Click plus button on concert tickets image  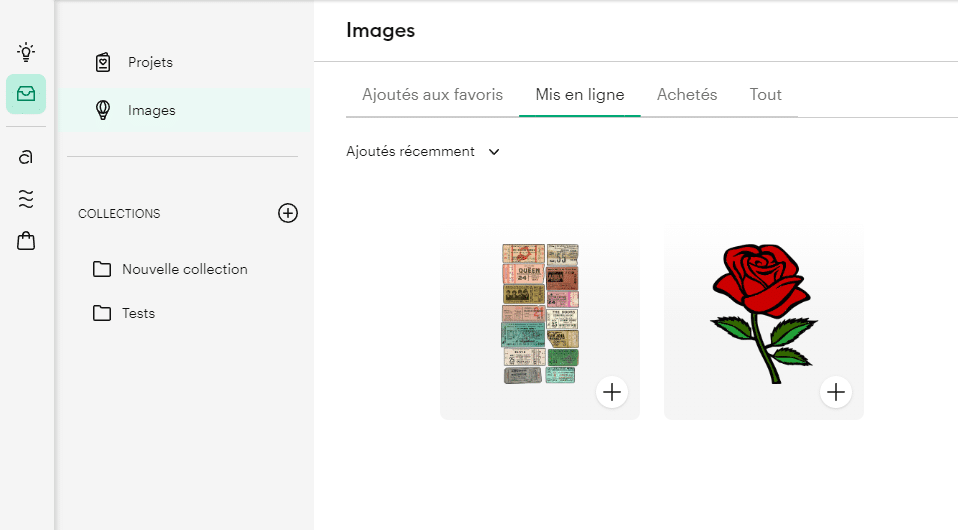pos(612,392)
